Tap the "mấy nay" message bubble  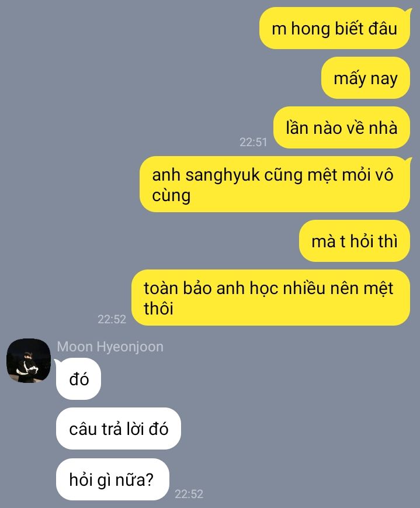[x=366, y=78]
